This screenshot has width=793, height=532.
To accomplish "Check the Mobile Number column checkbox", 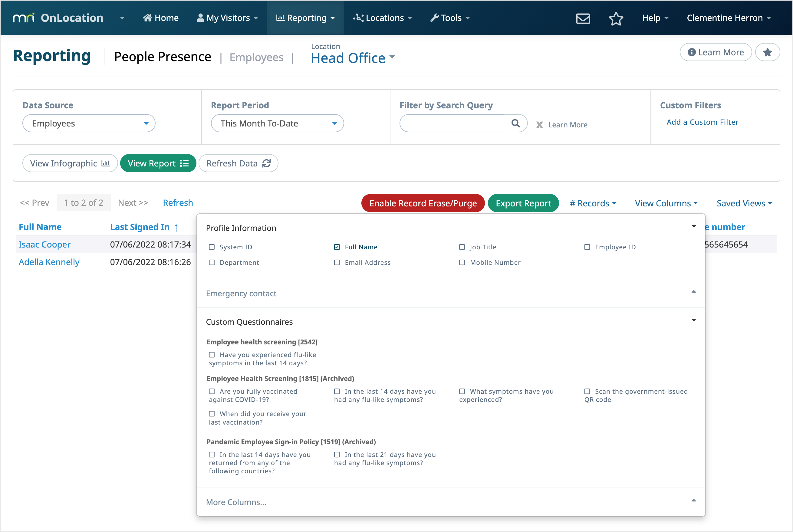I will pos(462,263).
